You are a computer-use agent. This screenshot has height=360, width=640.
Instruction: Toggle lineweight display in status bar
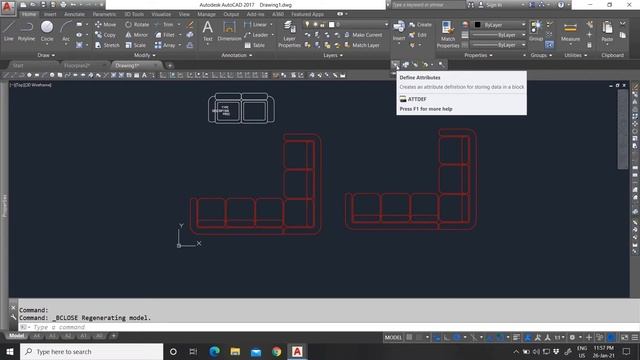pyautogui.click(x=516, y=337)
